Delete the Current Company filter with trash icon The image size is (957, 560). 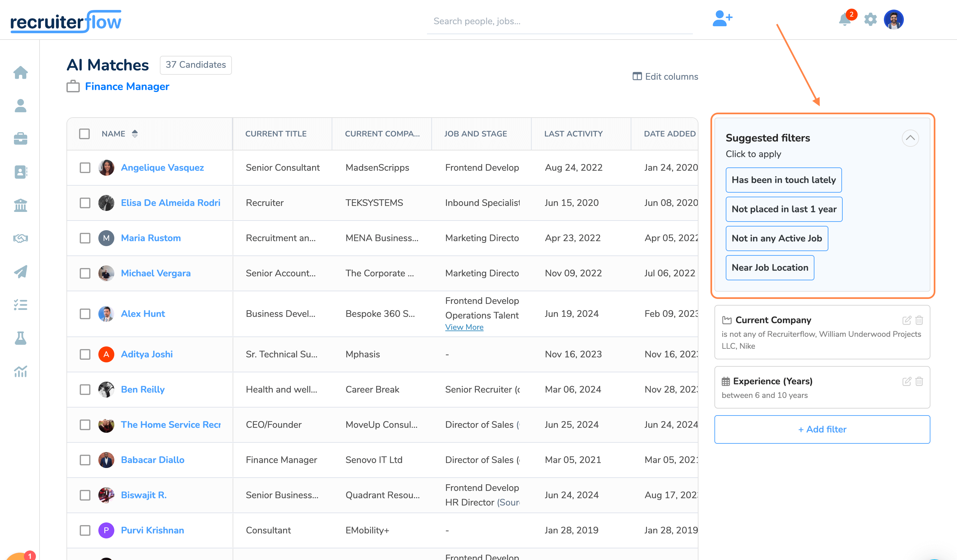[x=919, y=320]
